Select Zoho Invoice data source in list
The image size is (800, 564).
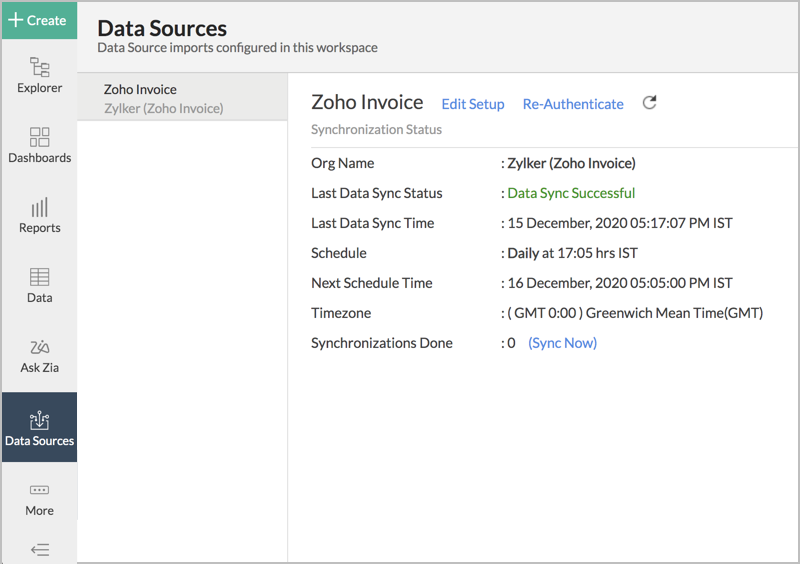182,97
